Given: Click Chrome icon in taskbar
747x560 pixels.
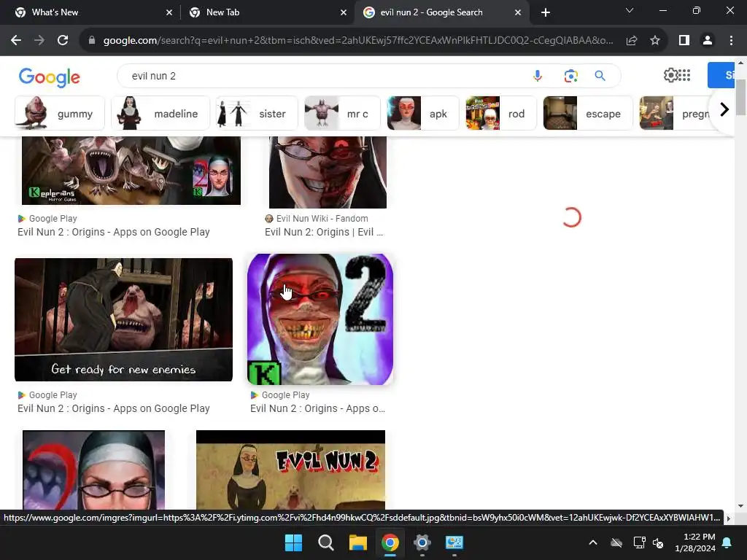Looking at the screenshot, I should (390, 542).
